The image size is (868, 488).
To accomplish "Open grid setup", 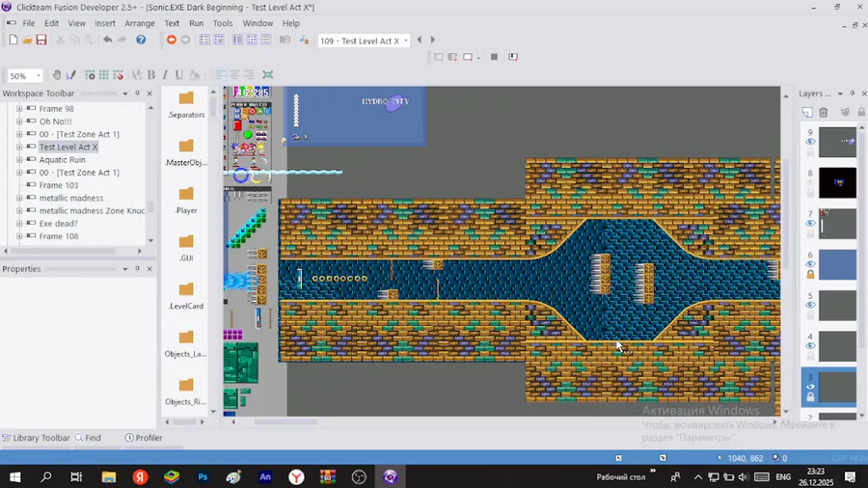I will [90, 74].
